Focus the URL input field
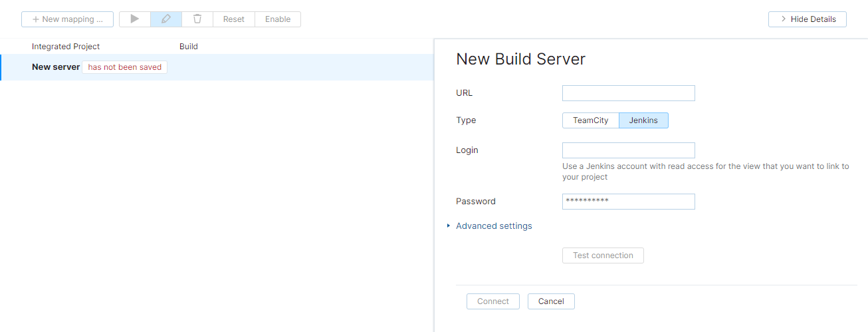The height and width of the screenshot is (332, 868). tap(628, 93)
